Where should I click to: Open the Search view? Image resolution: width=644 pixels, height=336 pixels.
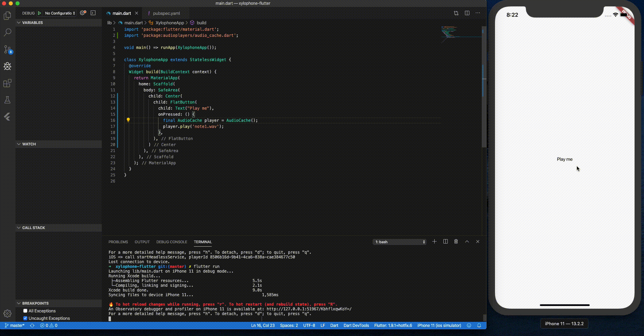pos(7,32)
